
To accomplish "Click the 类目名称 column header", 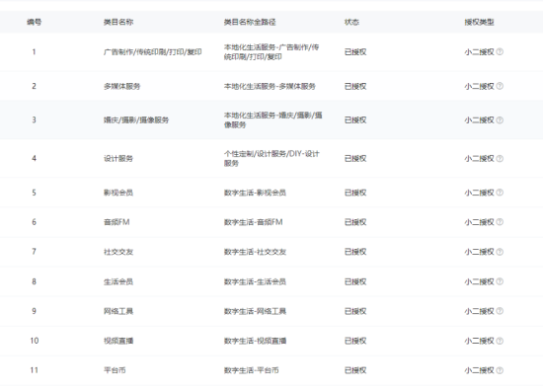I will coord(118,22).
